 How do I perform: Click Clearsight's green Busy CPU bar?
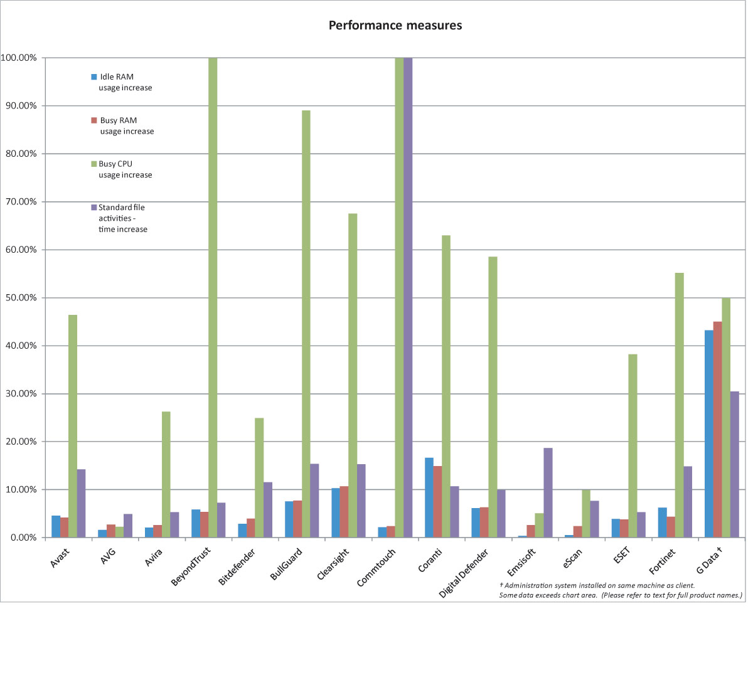(x=353, y=376)
